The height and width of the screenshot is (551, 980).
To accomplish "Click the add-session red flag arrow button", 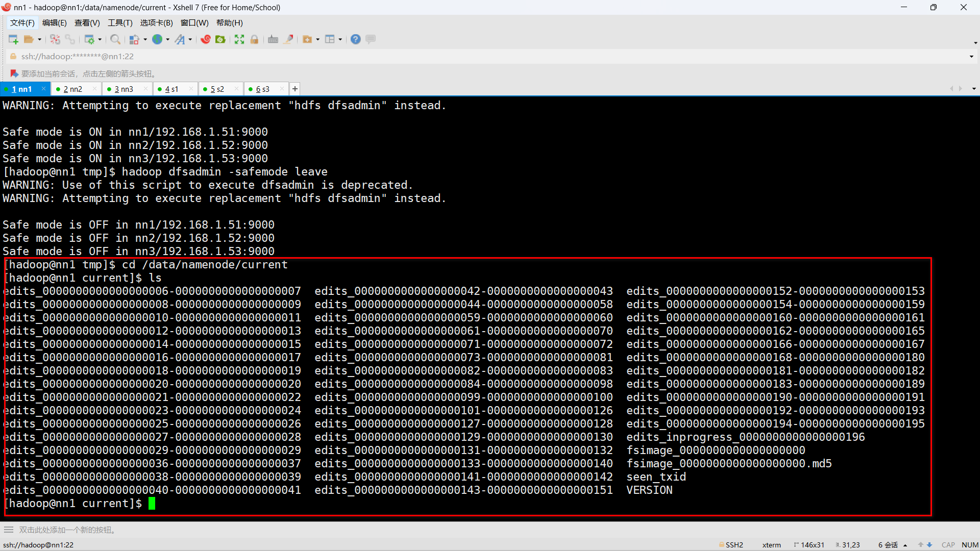I will coord(14,73).
